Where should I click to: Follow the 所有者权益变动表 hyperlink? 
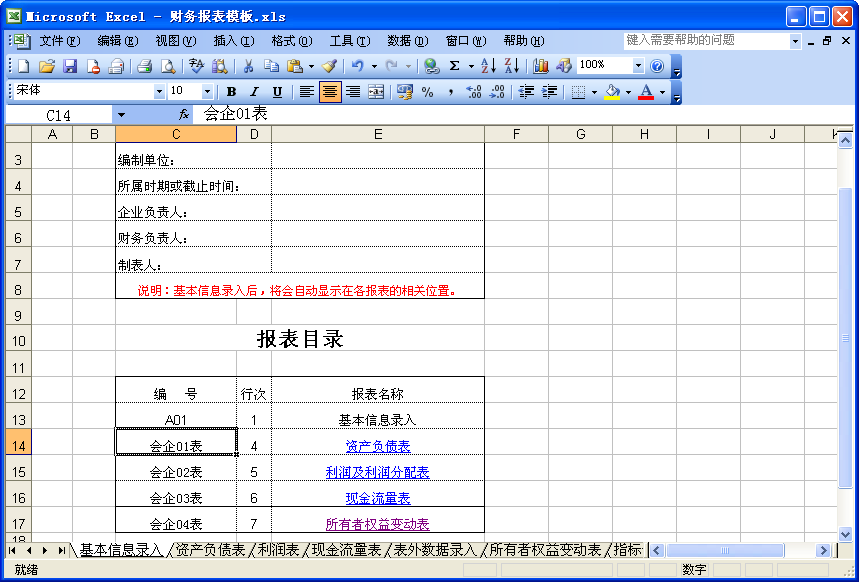point(377,524)
